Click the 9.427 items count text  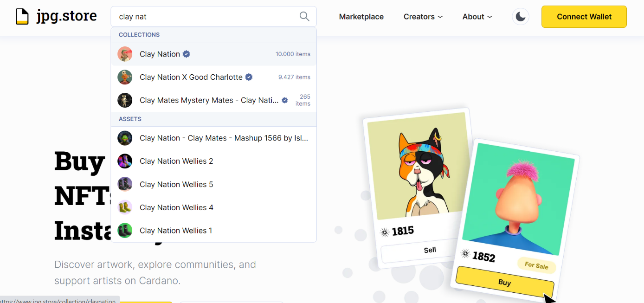[x=294, y=77]
